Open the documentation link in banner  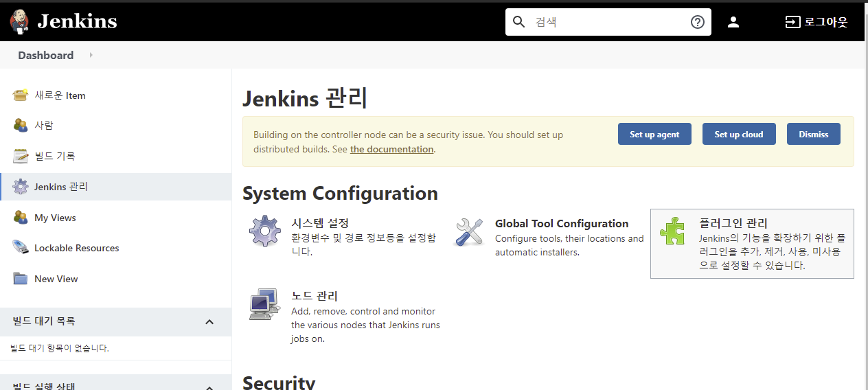click(391, 149)
